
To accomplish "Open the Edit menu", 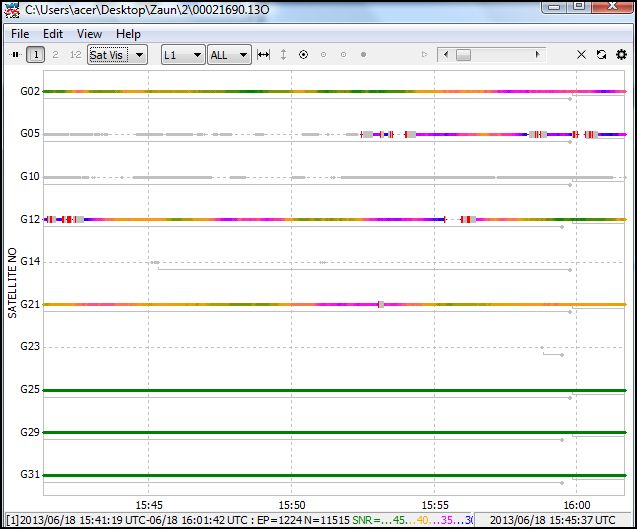I will pos(53,34).
